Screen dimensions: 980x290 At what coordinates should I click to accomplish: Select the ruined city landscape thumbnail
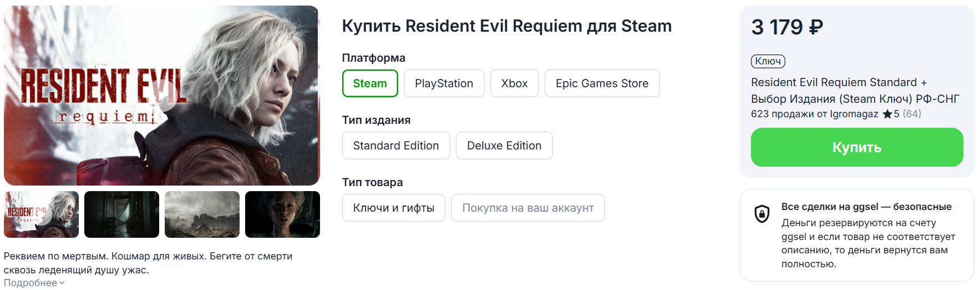point(202,214)
